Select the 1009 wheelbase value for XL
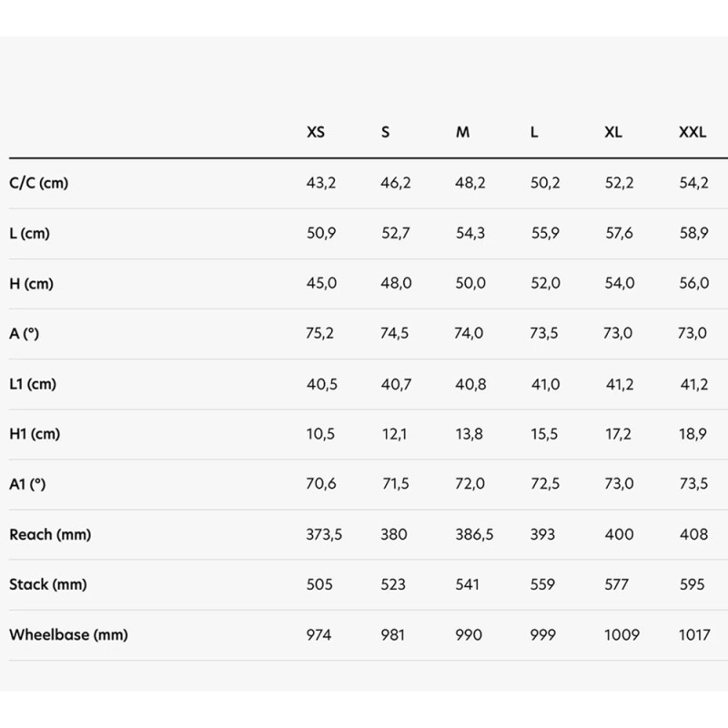This screenshot has width=728, height=728. click(620, 634)
